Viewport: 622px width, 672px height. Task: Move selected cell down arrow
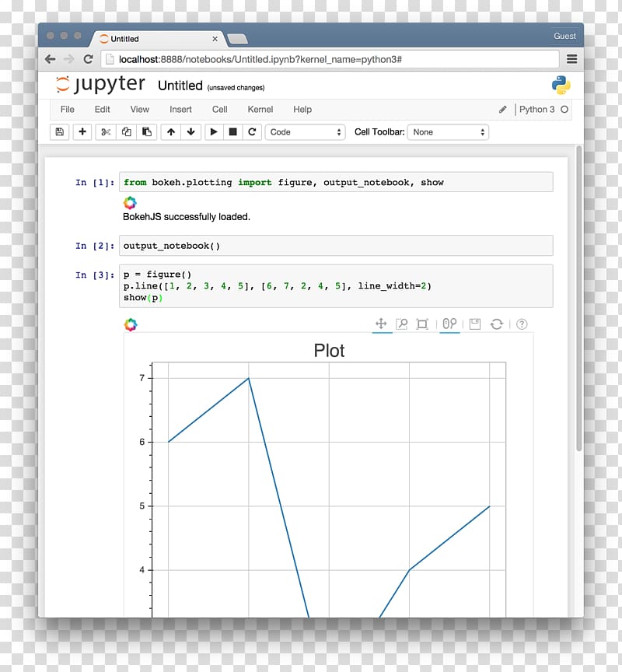pos(191,132)
